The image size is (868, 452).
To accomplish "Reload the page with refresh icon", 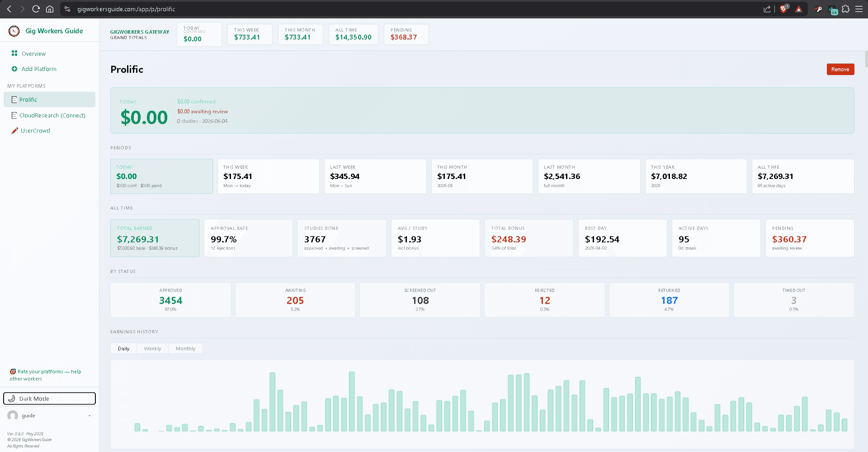I will tap(36, 9).
